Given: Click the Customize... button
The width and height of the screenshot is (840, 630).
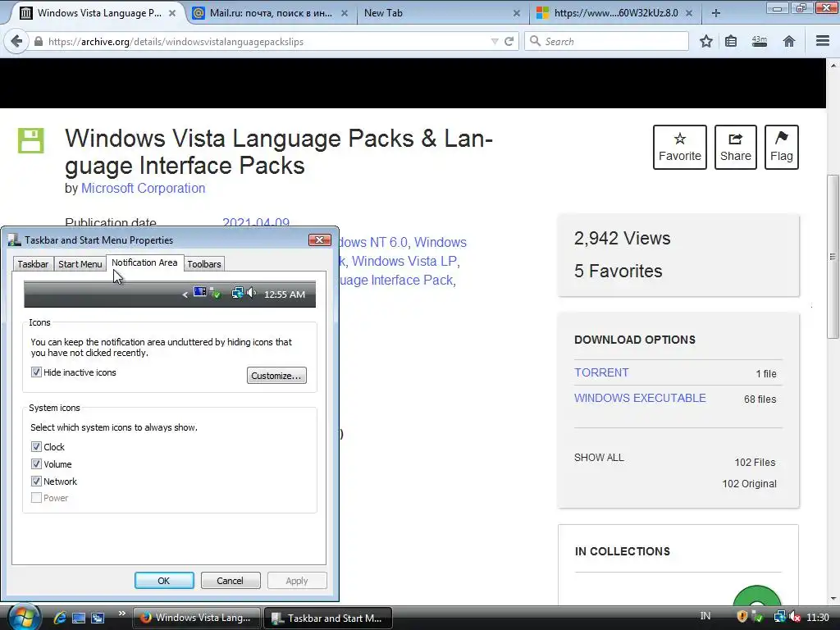Looking at the screenshot, I should click(276, 376).
